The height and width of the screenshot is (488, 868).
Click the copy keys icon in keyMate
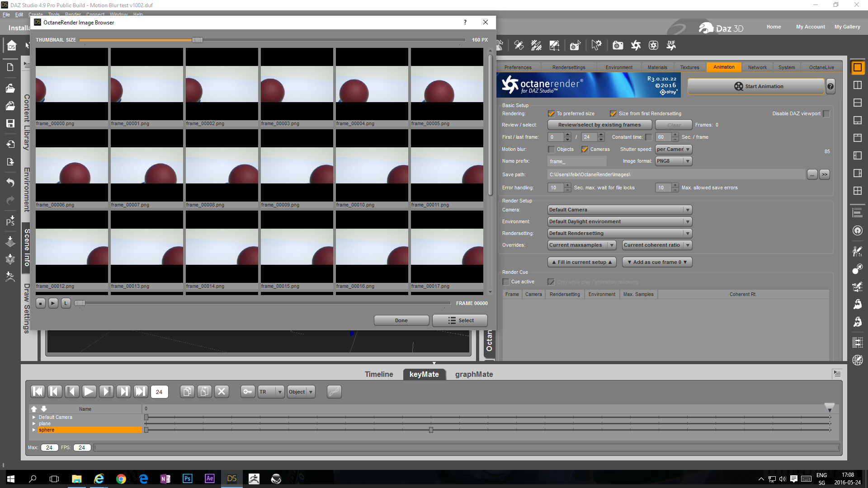187,392
